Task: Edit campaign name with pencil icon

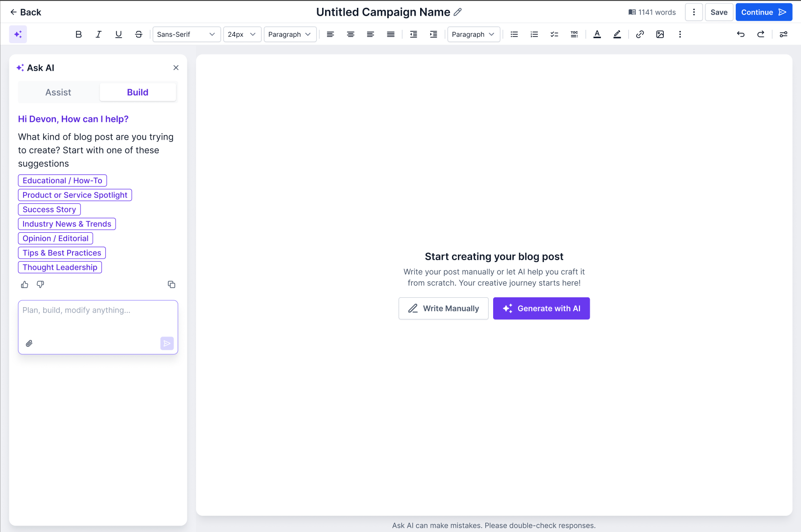Action: [458, 12]
